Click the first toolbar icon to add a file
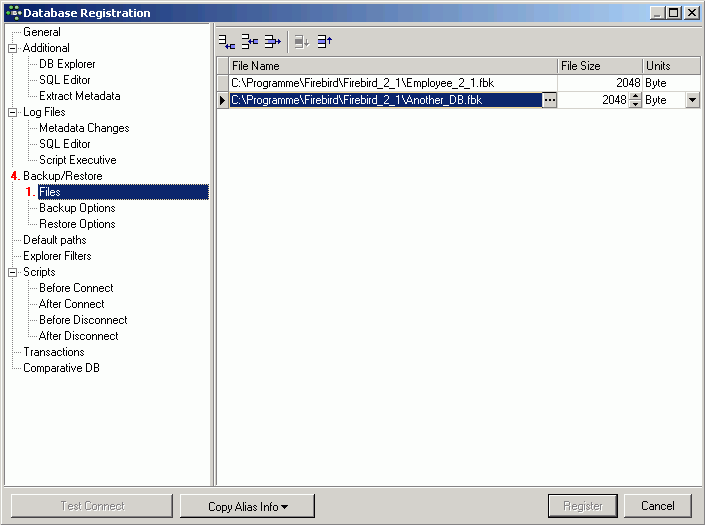This screenshot has width=705, height=525. [227, 42]
